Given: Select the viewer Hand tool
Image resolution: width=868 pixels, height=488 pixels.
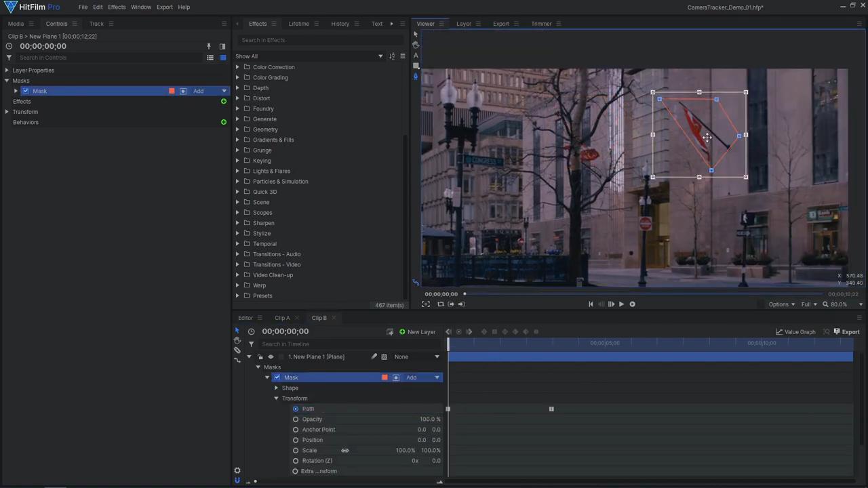Looking at the screenshot, I should (416, 45).
